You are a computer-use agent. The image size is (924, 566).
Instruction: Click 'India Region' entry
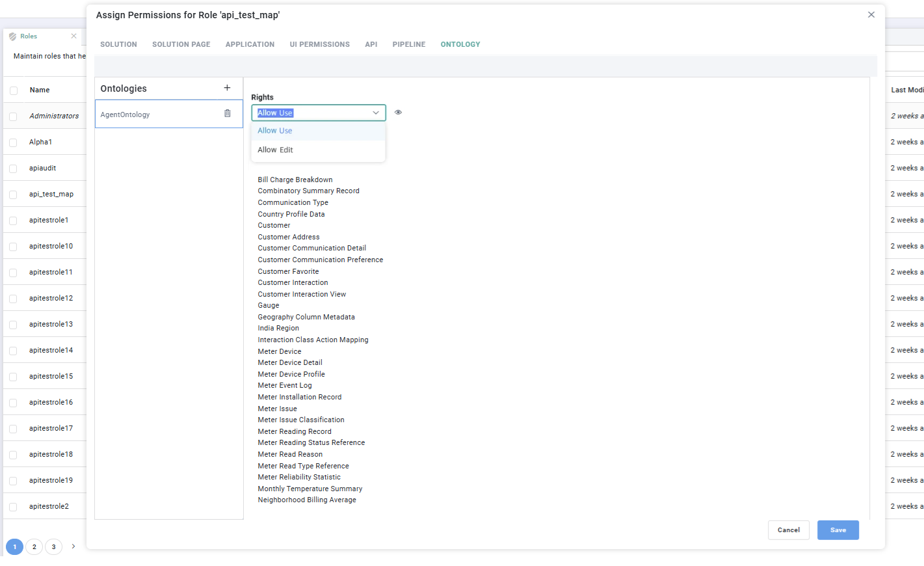click(x=278, y=328)
